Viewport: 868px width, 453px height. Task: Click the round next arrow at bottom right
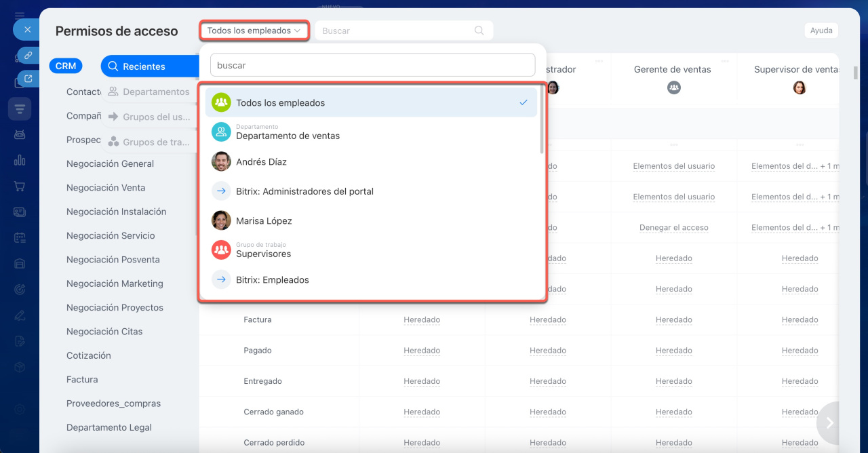829,422
